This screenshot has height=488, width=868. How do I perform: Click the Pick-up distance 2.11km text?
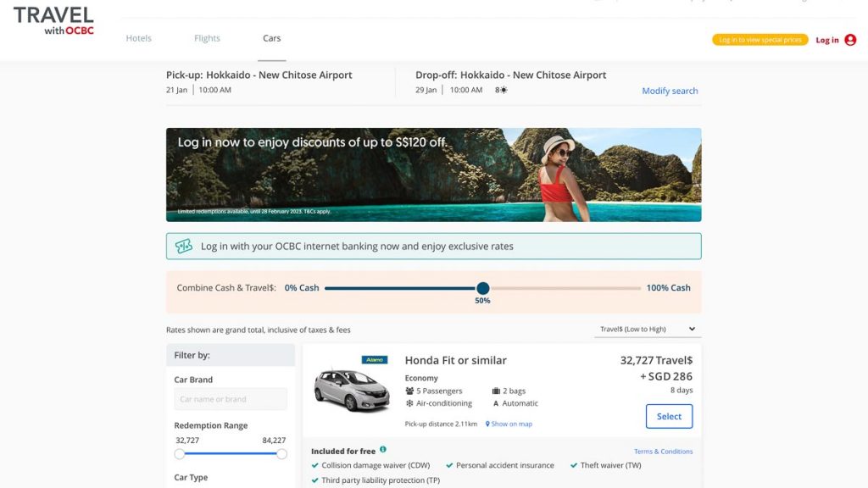441,424
